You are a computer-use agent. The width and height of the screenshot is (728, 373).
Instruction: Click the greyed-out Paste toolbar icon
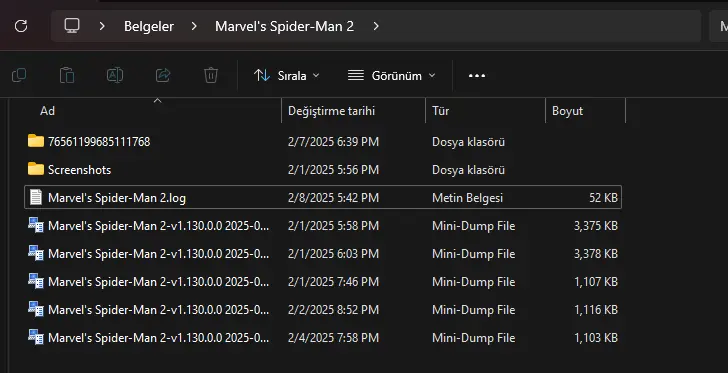[x=67, y=75]
